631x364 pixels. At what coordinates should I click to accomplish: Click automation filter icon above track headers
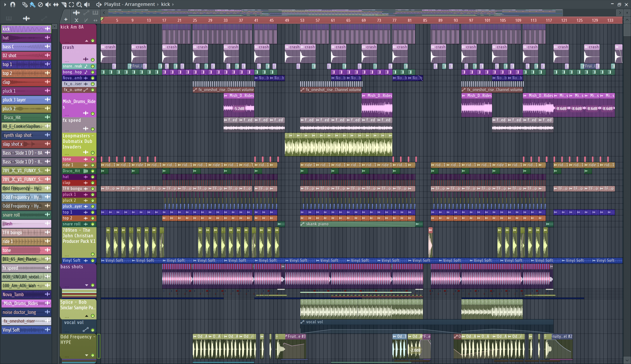86,13
